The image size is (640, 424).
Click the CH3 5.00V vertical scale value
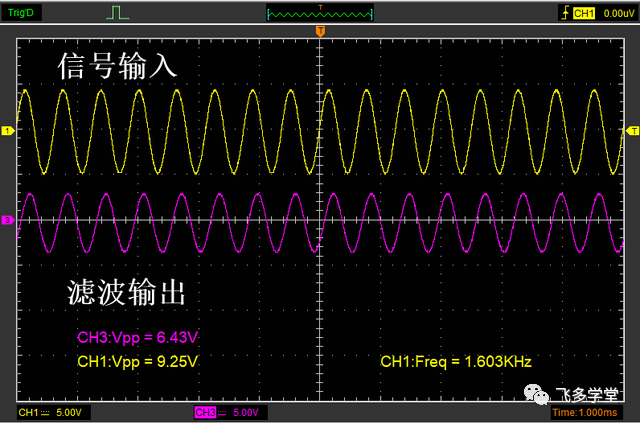246,413
